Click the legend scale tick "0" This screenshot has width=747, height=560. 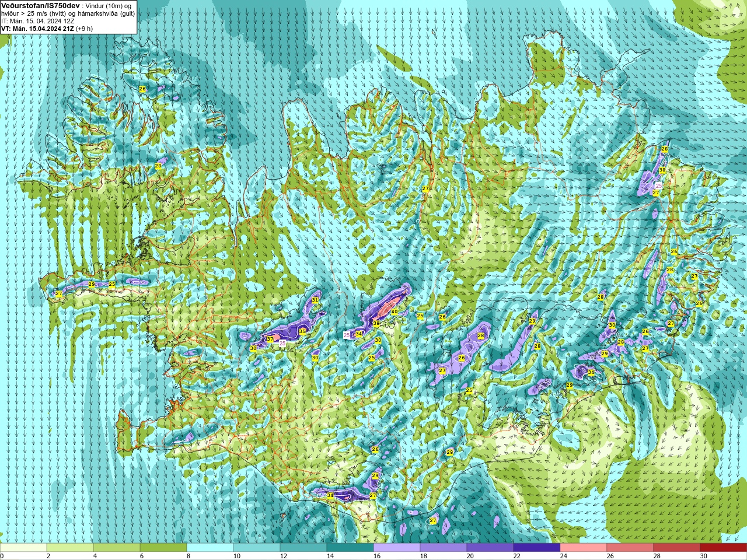[2, 556]
